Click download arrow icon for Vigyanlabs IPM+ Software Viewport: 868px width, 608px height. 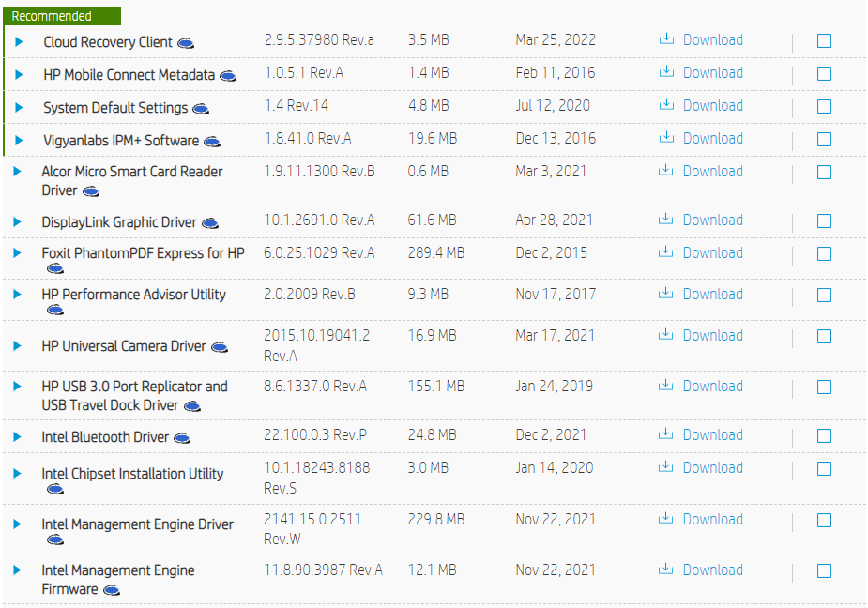[666, 138]
